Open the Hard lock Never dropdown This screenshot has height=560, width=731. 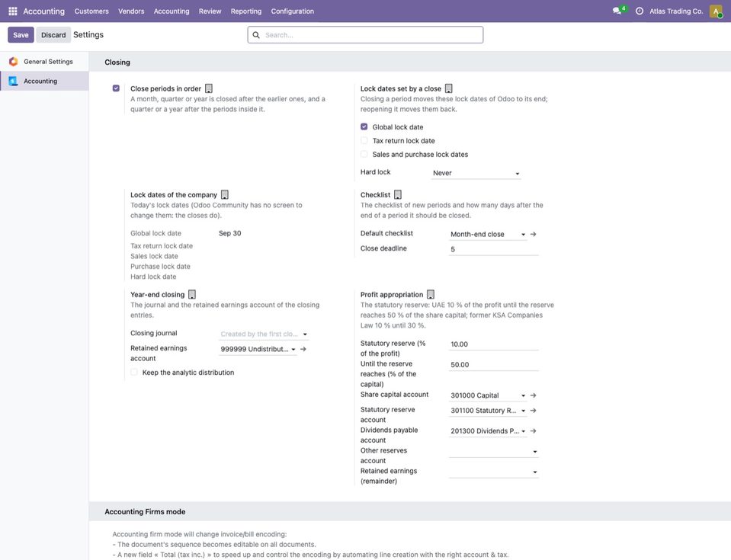[476, 173]
